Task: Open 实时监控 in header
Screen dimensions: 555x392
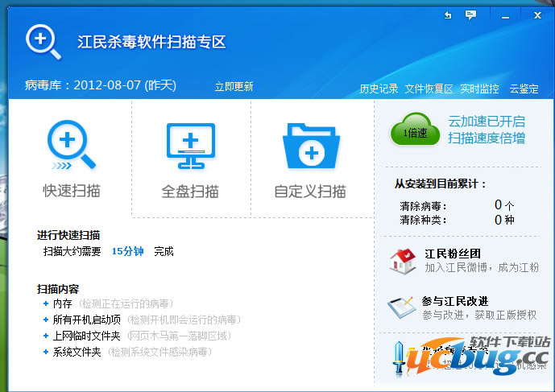Action: [x=479, y=89]
